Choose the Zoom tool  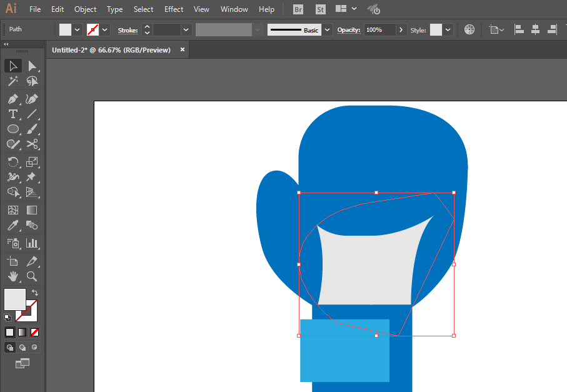click(32, 276)
